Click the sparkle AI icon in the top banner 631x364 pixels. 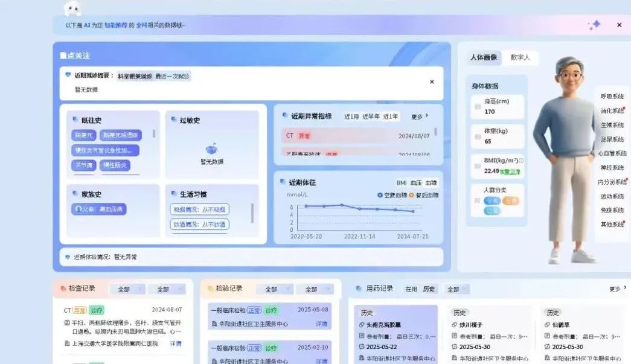pos(595,25)
